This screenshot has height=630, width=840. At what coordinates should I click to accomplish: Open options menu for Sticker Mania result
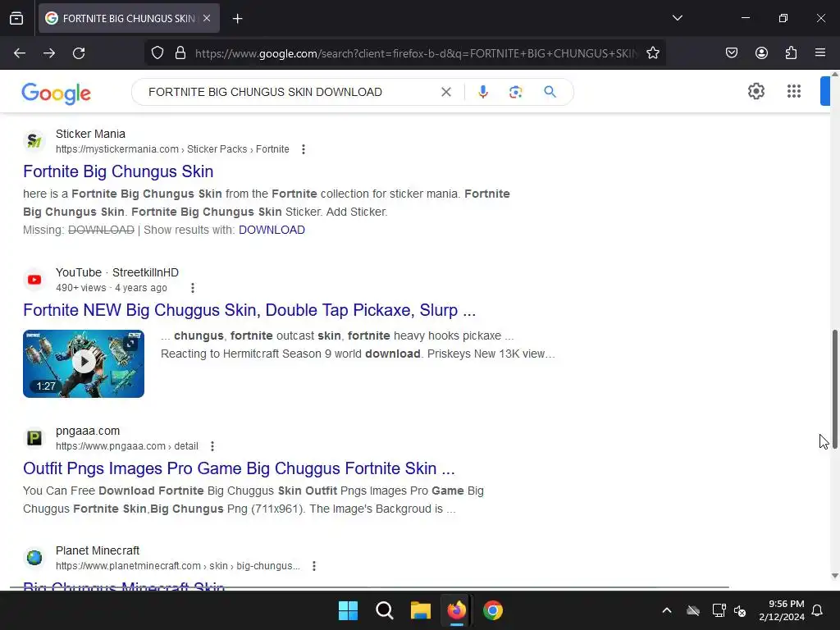(304, 149)
